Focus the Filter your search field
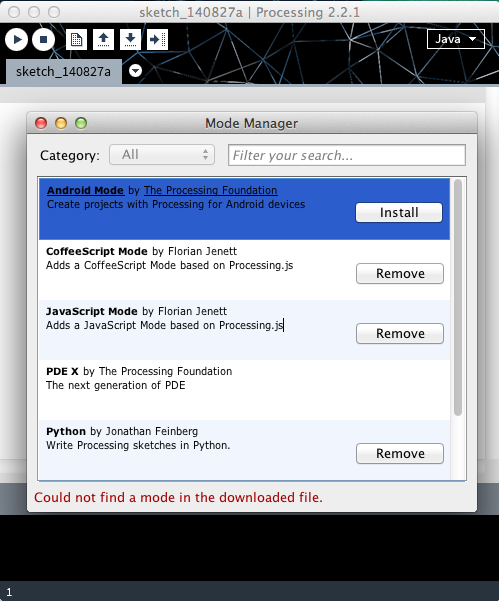 tap(347, 155)
